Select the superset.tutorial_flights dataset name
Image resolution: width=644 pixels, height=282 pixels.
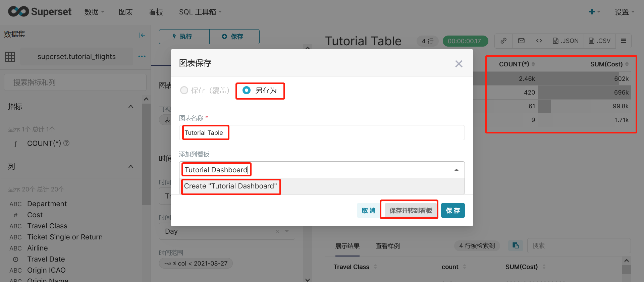pos(76,57)
